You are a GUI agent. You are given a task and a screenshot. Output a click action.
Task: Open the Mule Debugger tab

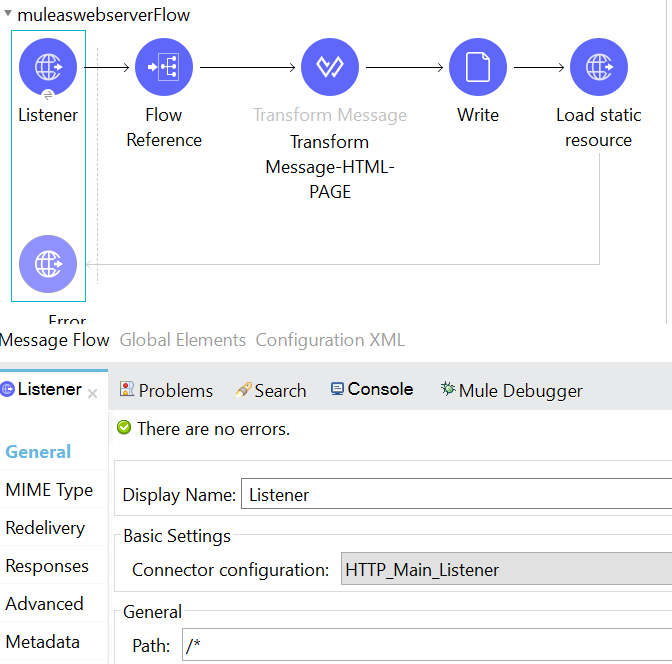click(x=511, y=390)
